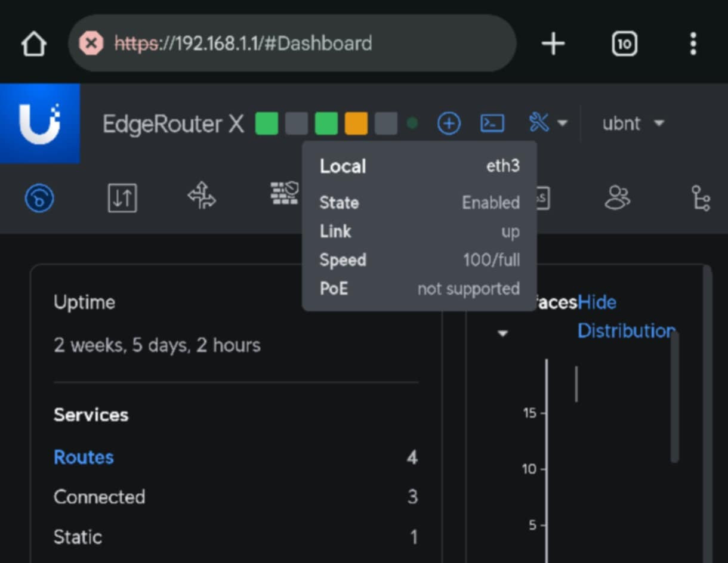
Task: Select the address bar URL field
Action: click(292, 43)
